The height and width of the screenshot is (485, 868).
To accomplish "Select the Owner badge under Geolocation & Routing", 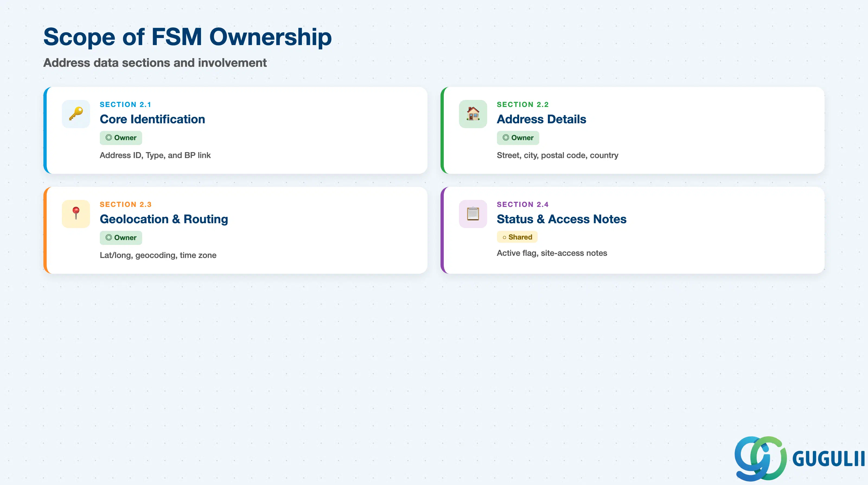I will [x=121, y=237].
